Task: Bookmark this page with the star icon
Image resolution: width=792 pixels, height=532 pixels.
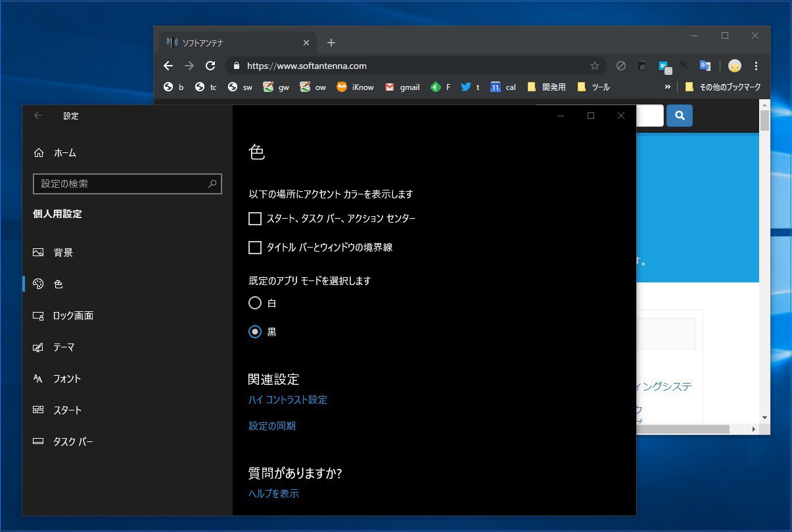Action: 594,66
